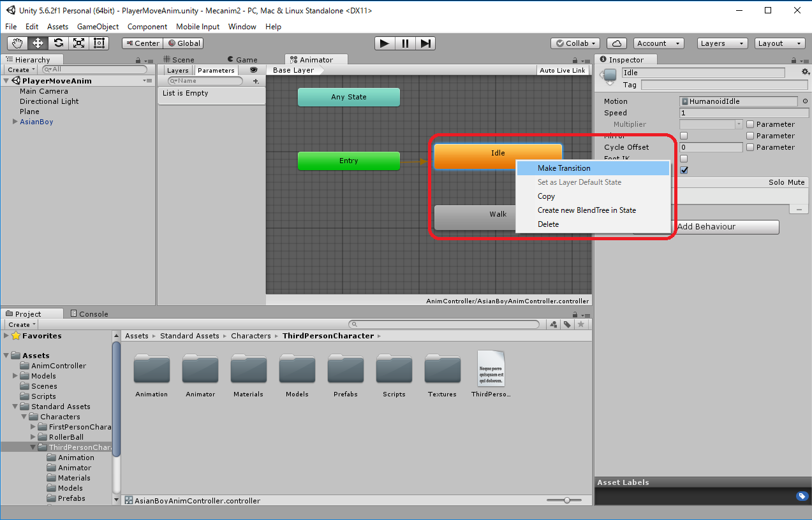Toggle the Animator eye visibility icon

[x=254, y=70]
